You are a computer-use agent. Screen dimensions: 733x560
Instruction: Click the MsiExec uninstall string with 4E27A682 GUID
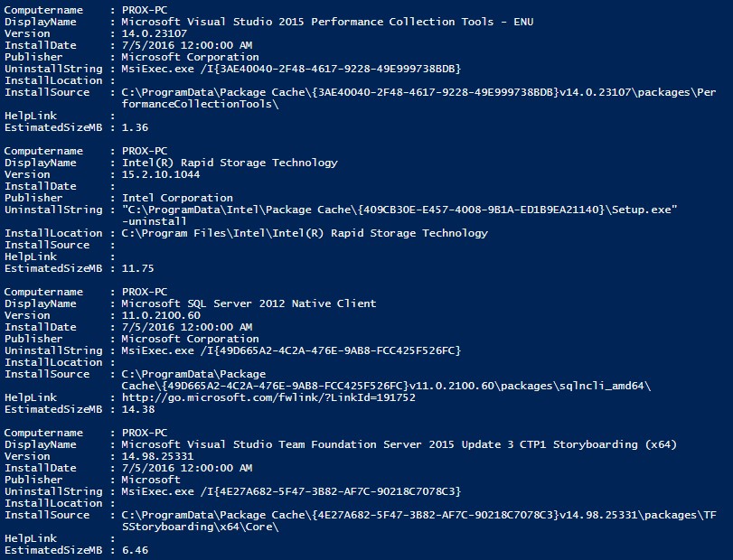pos(291,492)
